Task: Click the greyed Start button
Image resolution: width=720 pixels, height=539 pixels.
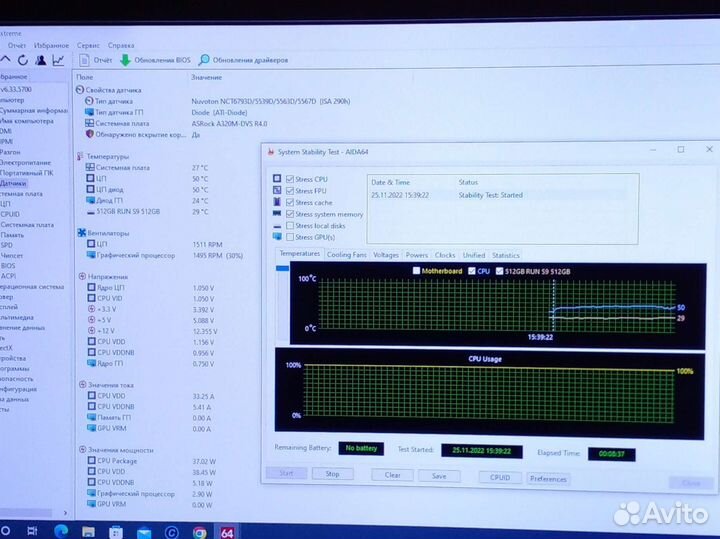Action: [x=286, y=473]
